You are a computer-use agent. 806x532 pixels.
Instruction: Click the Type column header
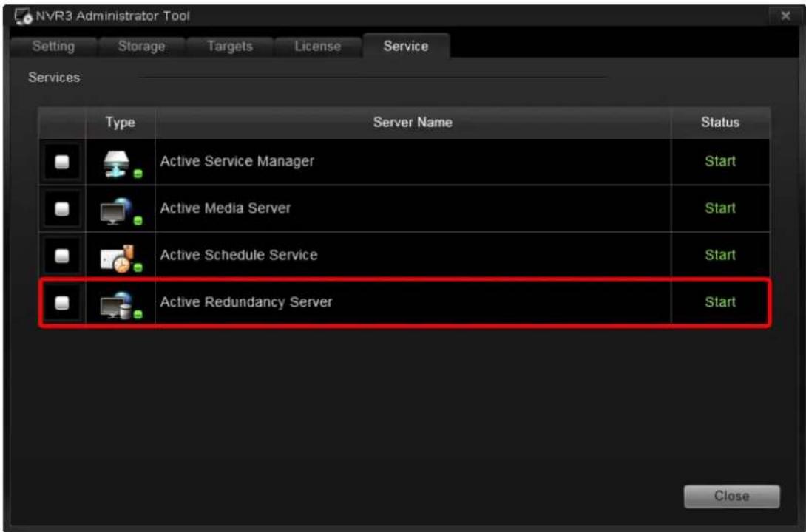point(121,122)
